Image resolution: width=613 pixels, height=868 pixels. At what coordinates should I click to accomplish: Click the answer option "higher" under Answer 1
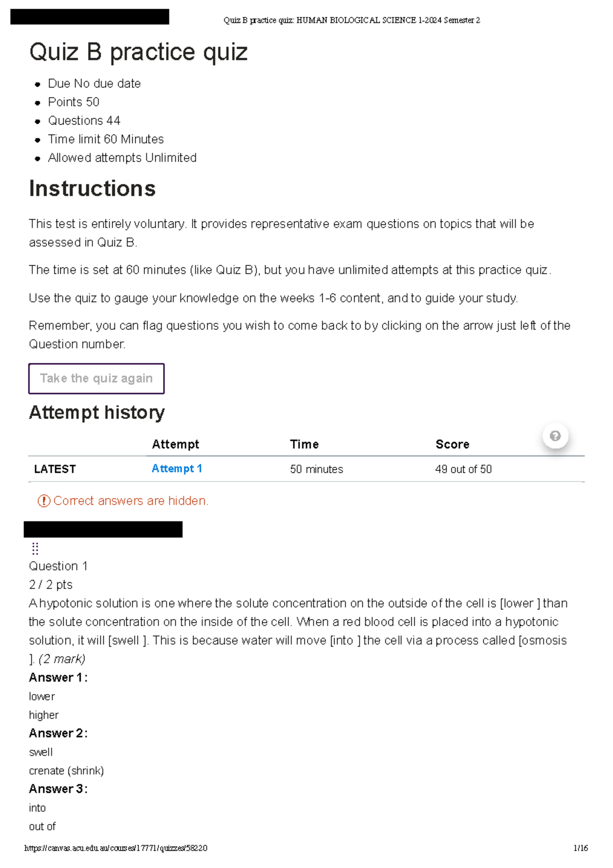44,715
